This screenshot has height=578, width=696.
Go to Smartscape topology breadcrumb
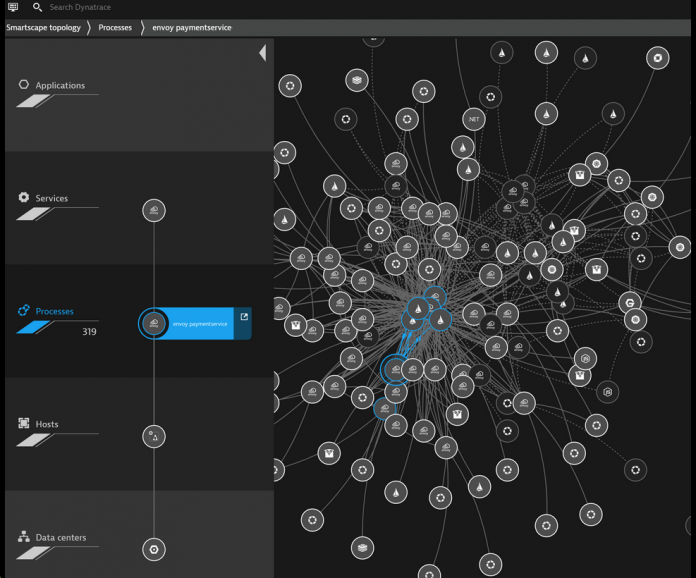43,27
